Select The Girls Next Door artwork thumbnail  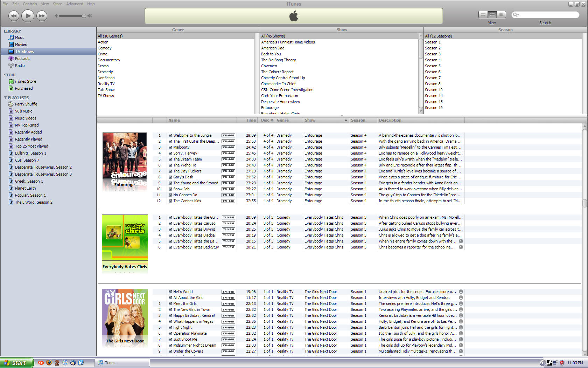125,312
